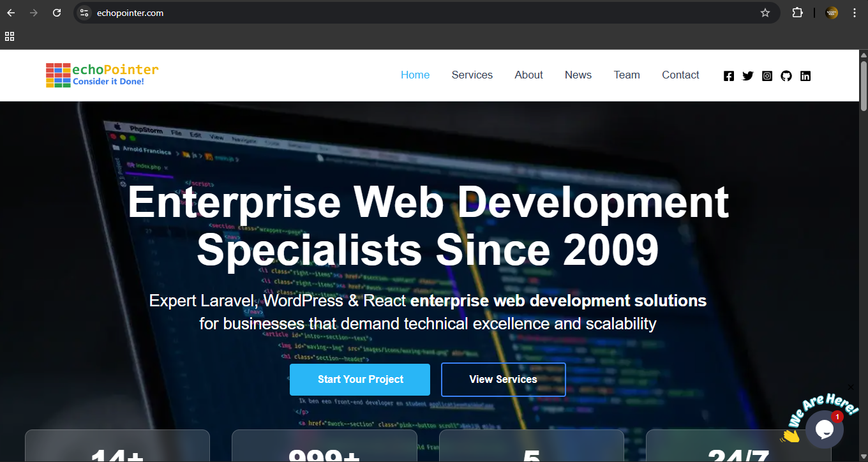Bookmark this page with star icon
Viewport: 868px width, 462px height.
[x=765, y=13]
